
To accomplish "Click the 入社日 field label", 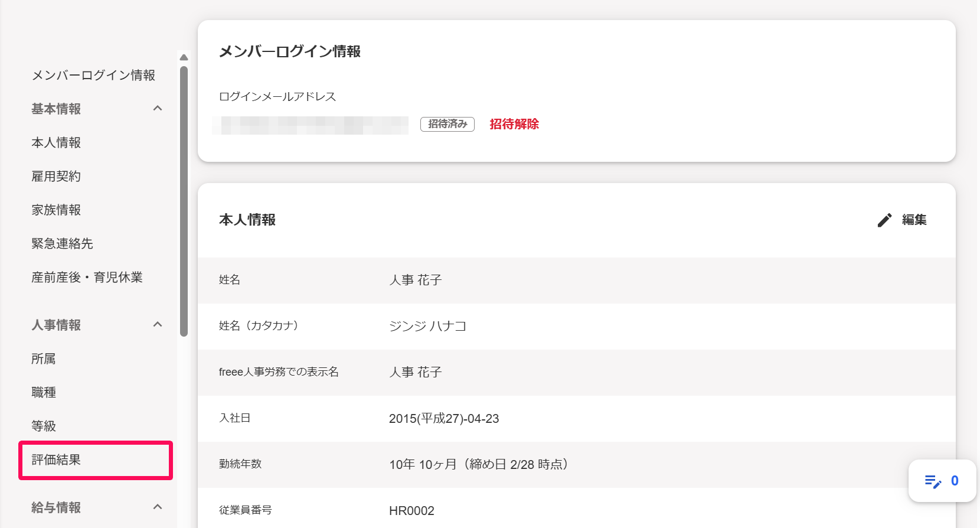I will pos(235,418).
